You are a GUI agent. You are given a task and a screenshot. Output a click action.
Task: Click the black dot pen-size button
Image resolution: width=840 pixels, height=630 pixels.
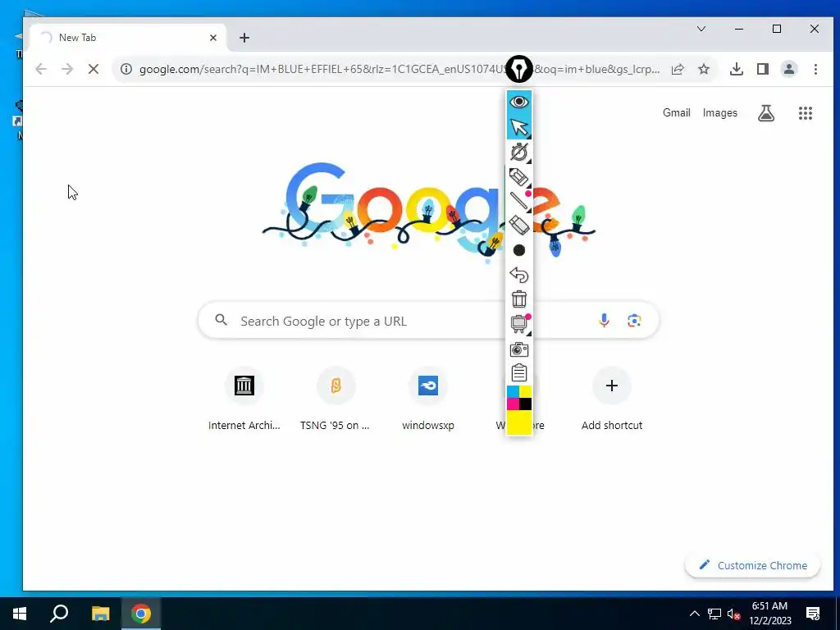pos(518,250)
